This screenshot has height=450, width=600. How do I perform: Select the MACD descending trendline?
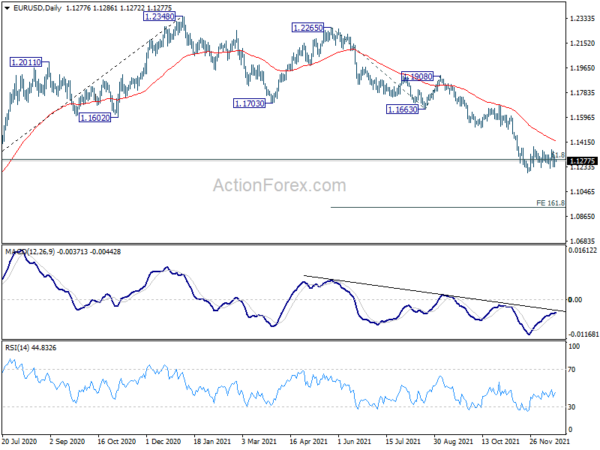(434, 293)
